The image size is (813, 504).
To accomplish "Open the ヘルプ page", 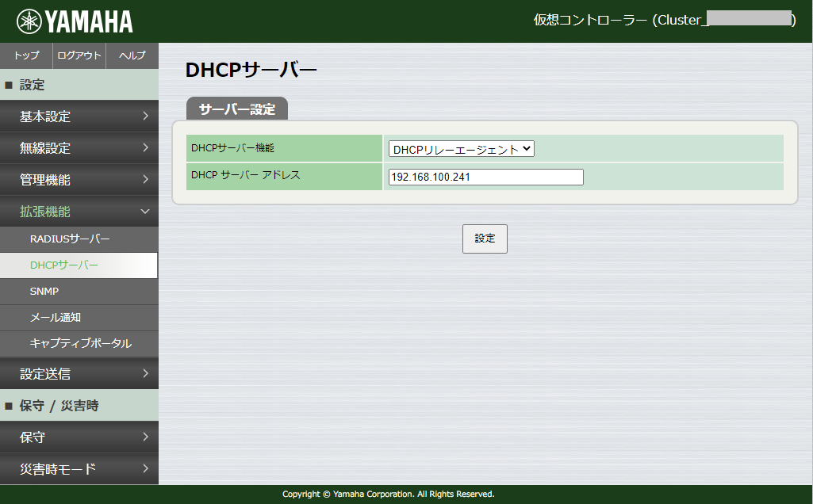I will click(x=132, y=55).
